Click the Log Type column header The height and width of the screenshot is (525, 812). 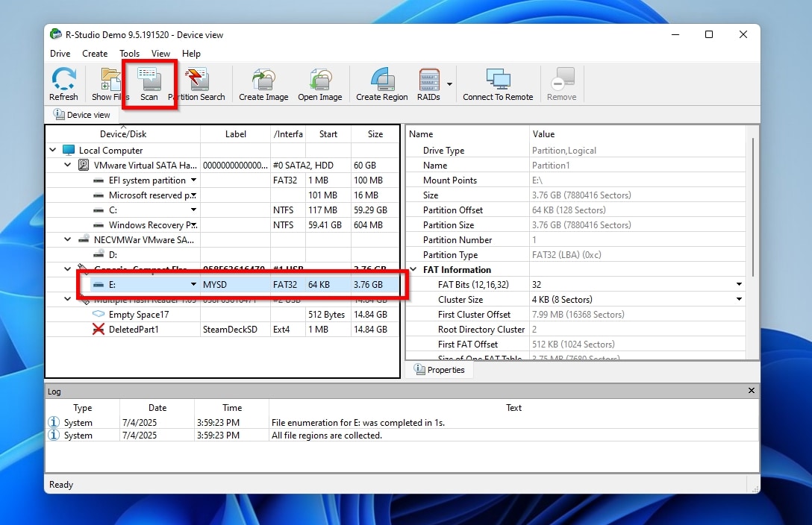pyautogui.click(x=82, y=408)
